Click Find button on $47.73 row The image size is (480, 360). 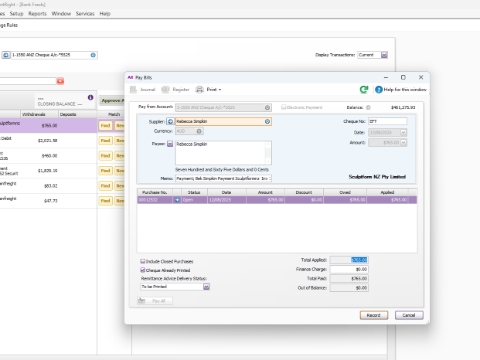(105, 201)
